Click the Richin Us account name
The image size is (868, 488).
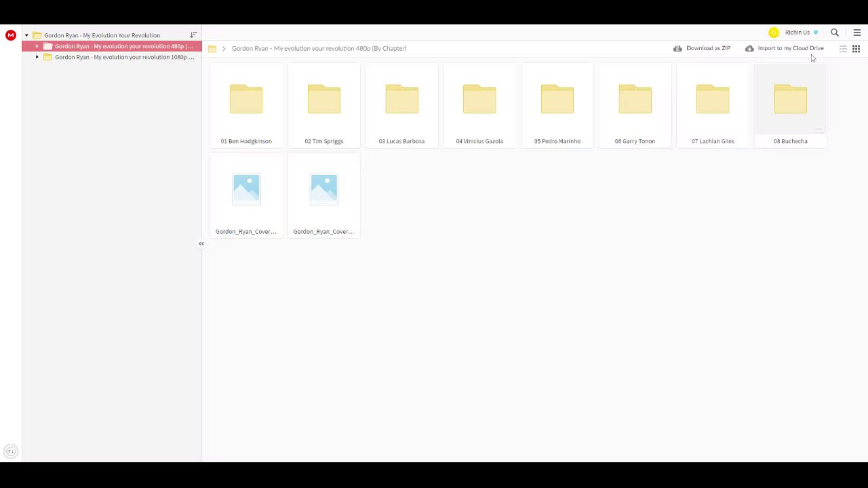[797, 33]
